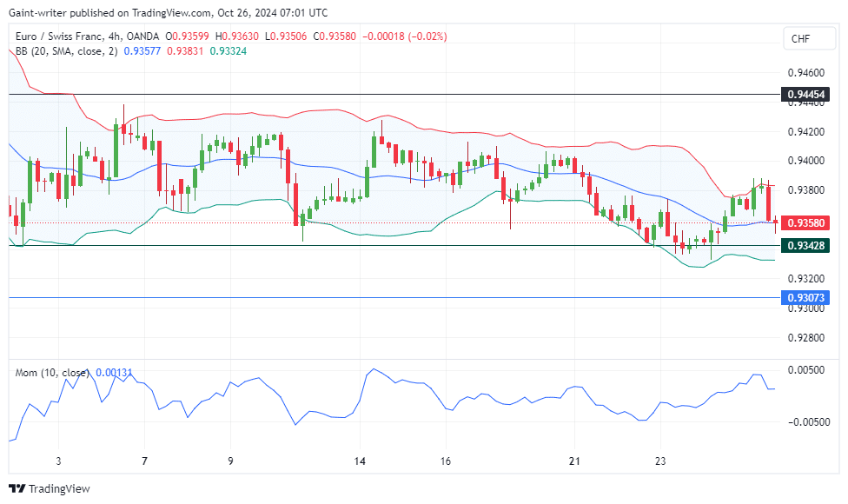
Task: Click the red 0.93580 current price label
Action: (x=805, y=222)
